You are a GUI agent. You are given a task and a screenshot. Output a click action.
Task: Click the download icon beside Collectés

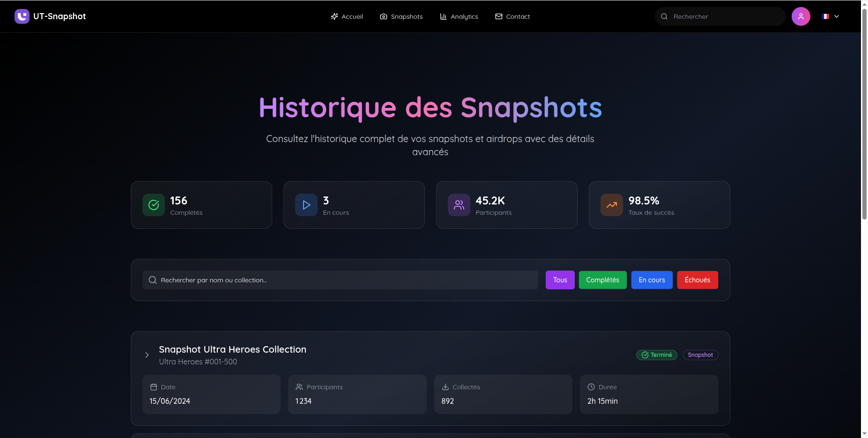coord(445,387)
